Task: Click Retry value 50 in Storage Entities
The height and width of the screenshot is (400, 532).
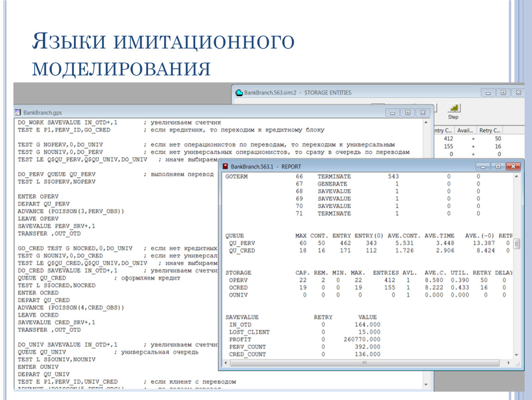Action: [498, 138]
